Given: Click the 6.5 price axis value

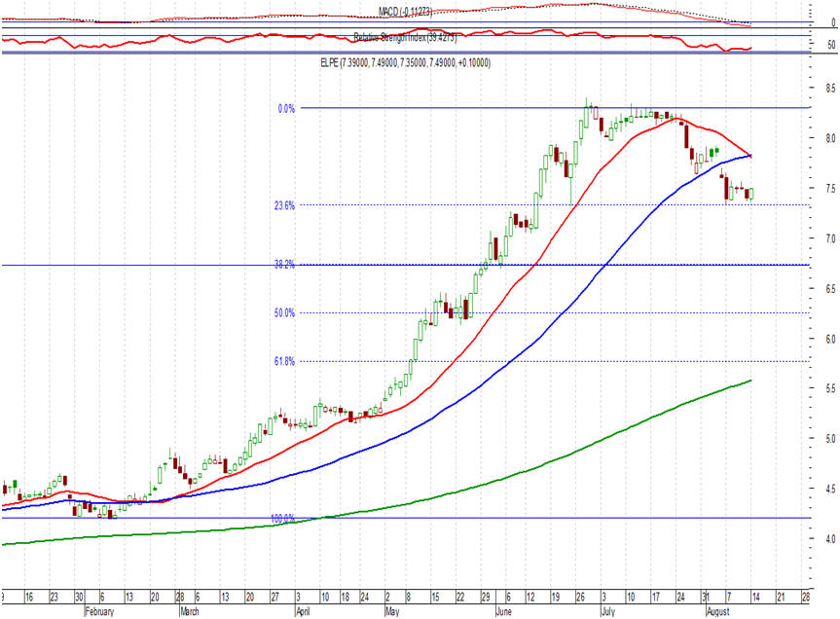Looking at the screenshot, I should [830, 289].
